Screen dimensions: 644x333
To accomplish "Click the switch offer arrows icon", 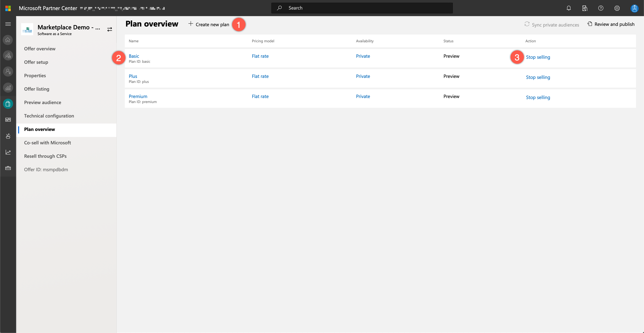I will pos(110,30).
